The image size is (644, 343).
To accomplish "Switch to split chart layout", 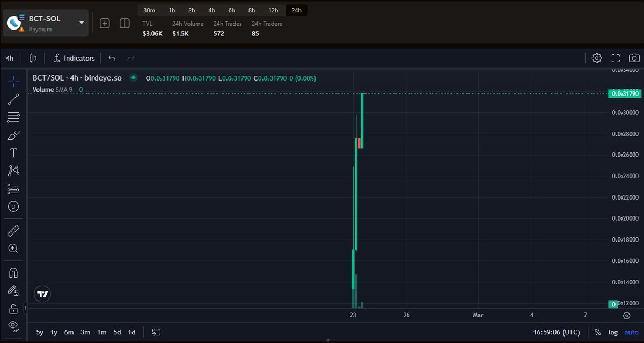I will (x=125, y=24).
